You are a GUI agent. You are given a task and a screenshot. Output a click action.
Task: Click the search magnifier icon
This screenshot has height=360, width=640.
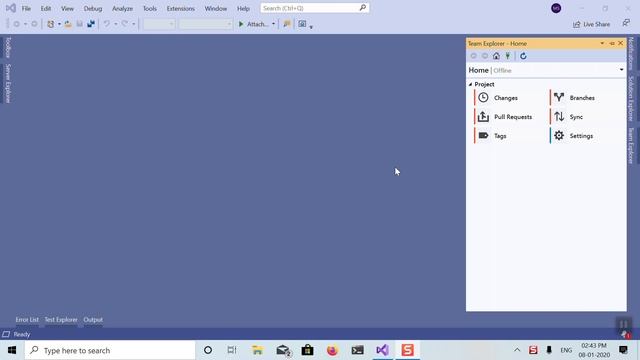(362, 8)
